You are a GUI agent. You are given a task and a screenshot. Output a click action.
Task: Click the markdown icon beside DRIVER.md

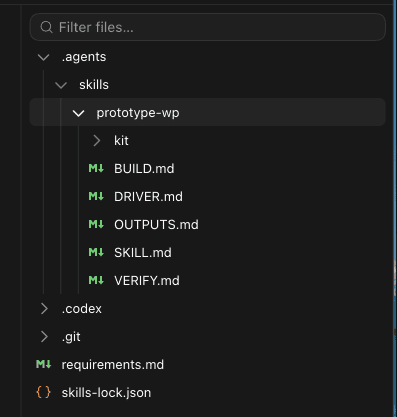click(x=96, y=196)
